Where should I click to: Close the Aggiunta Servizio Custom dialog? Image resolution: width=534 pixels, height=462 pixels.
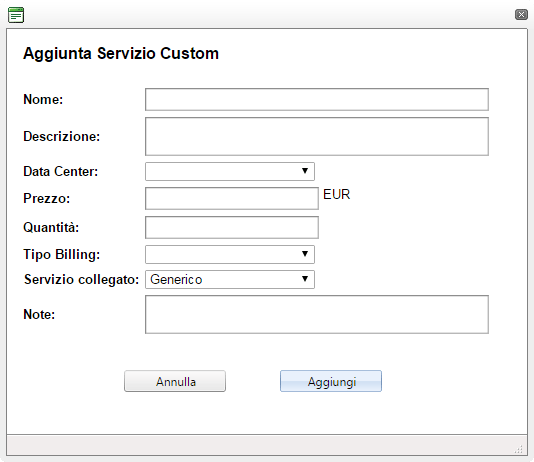coord(521,14)
